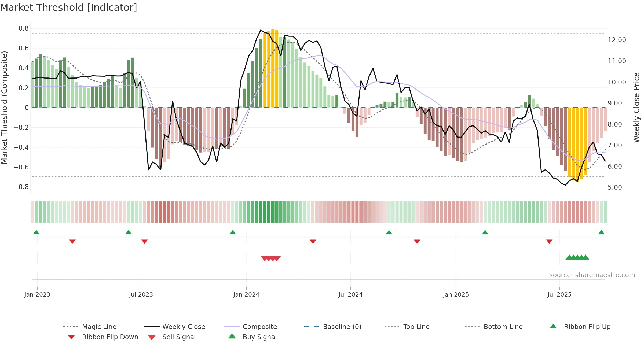
Task: Toggle the Ribbon Flip Up legend entry
Action: (580, 327)
